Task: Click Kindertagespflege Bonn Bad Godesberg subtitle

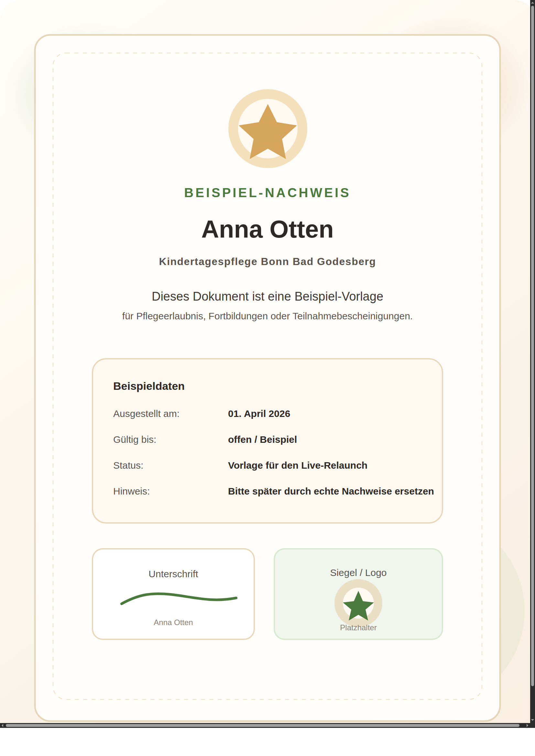Action: click(x=267, y=261)
